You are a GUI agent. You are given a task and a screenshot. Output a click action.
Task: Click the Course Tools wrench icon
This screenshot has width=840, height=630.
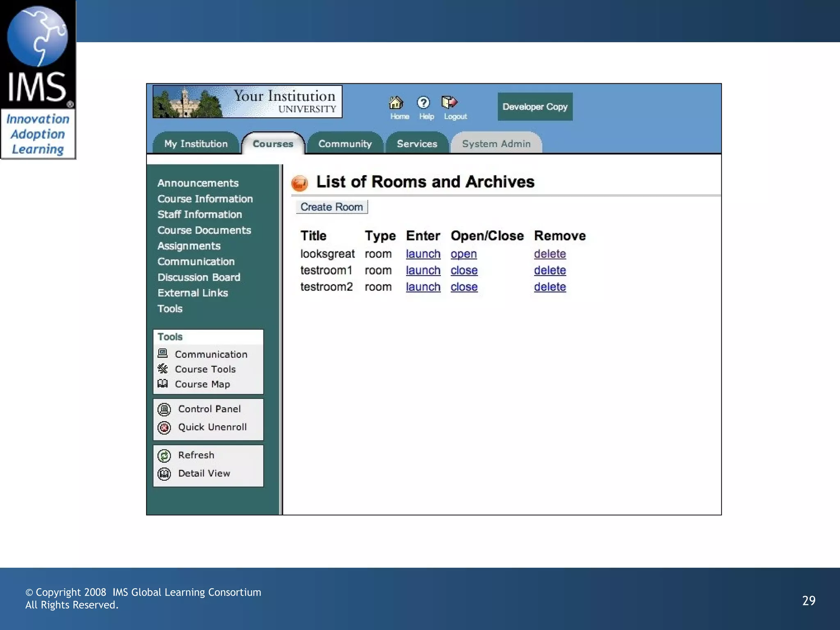click(x=163, y=369)
